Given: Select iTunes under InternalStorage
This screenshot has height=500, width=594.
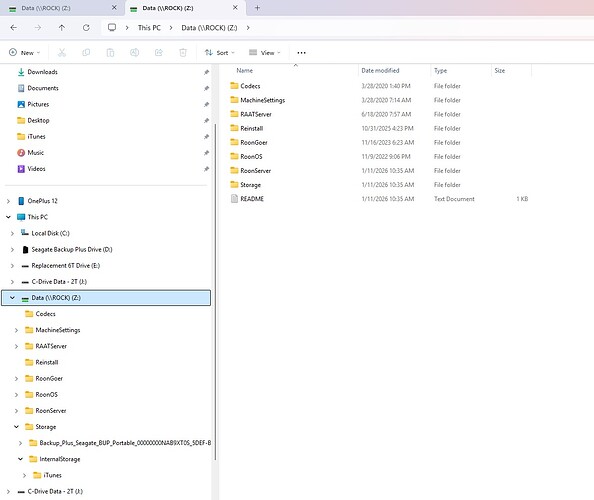Looking at the screenshot, I should pos(52,475).
